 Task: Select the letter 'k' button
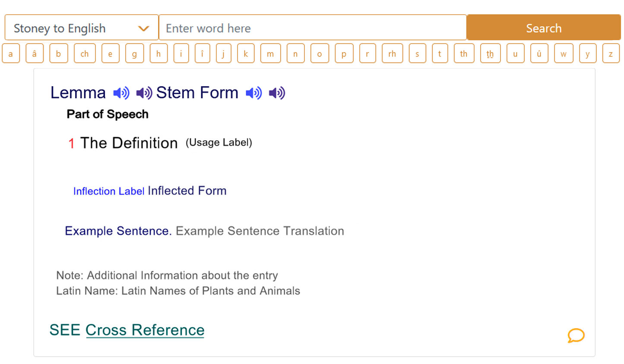tap(246, 54)
